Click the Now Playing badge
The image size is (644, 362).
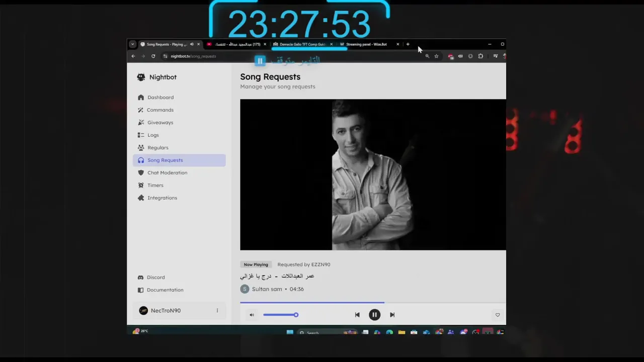coord(256,264)
